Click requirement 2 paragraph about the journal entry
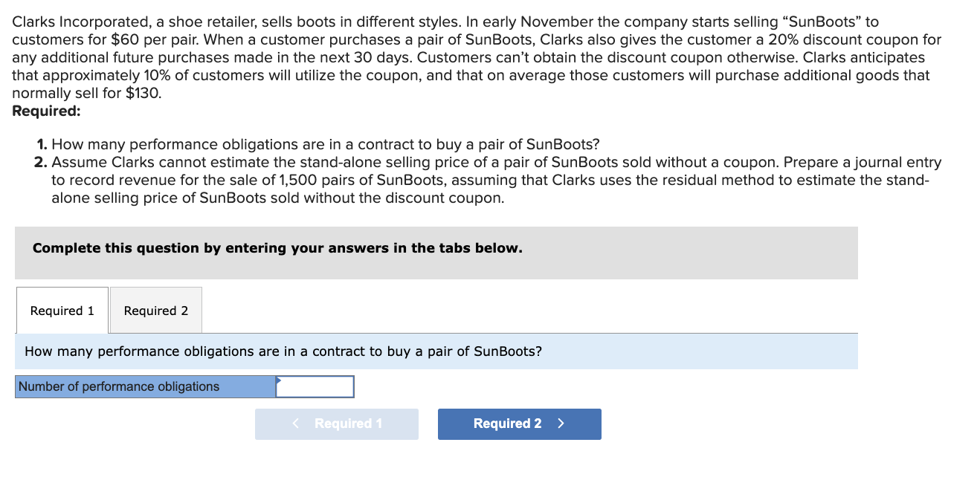980x477 pixels. 496,181
